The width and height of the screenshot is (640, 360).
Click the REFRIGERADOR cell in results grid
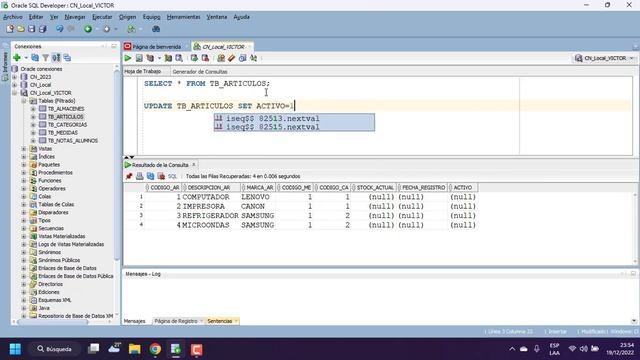pos(210,216)
